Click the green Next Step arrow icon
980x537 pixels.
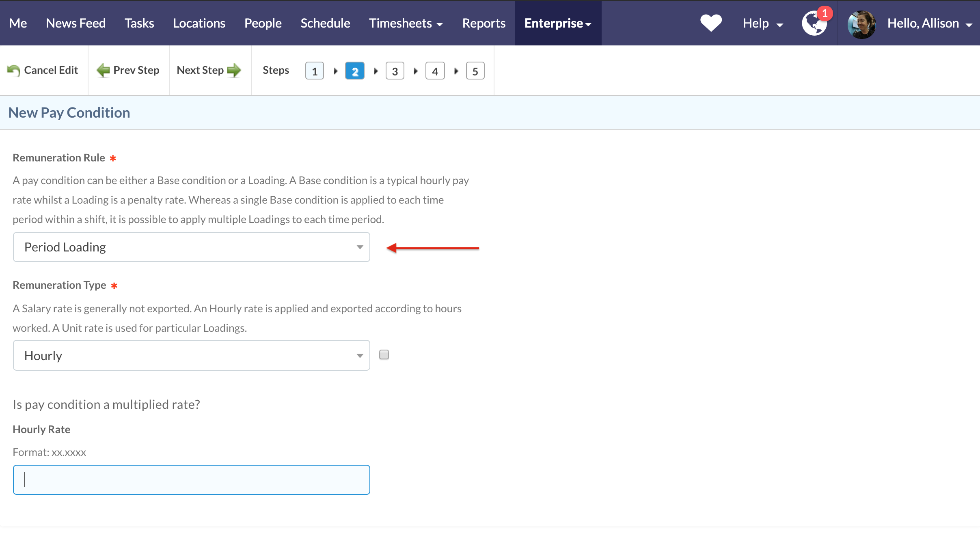point(234,71)
